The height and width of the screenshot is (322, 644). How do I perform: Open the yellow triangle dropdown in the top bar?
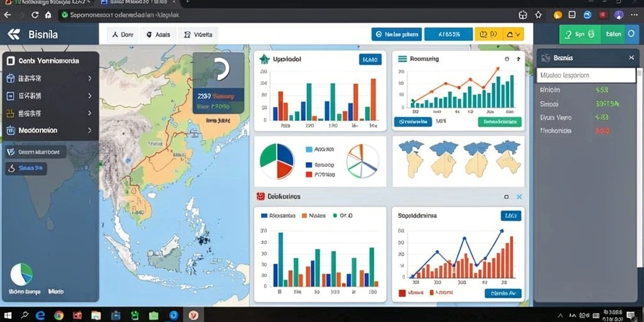[514, 35]
